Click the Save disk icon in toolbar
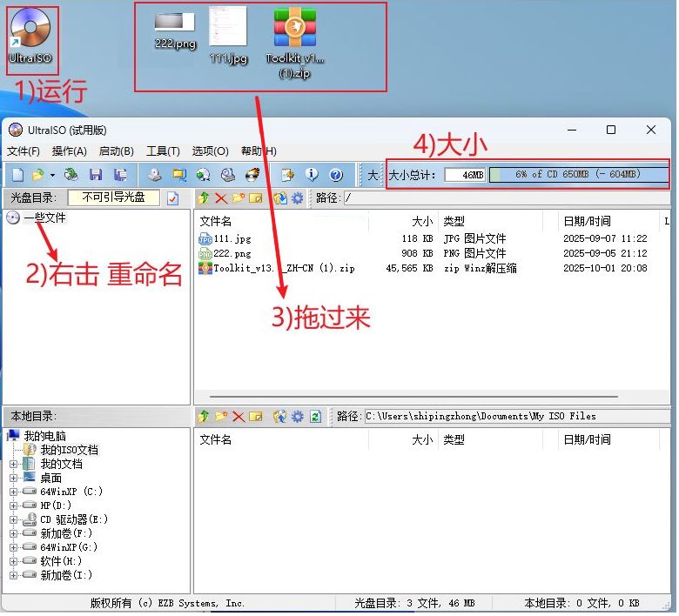The width and height of the screenshot is (679, 616). [x=96, y=175]
